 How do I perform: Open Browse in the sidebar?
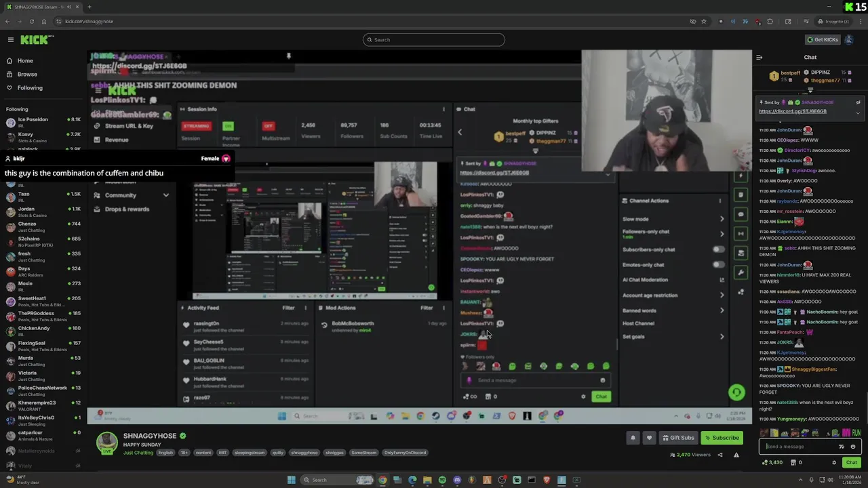tap(27, 75)
